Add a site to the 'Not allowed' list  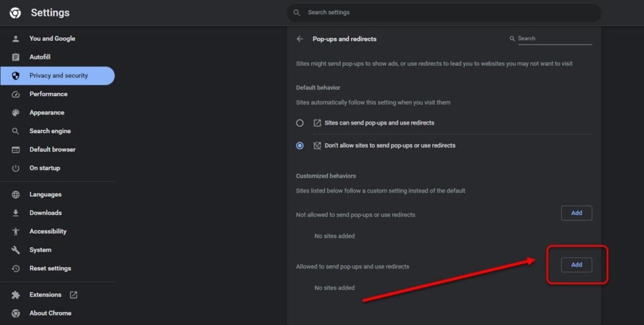576,213
